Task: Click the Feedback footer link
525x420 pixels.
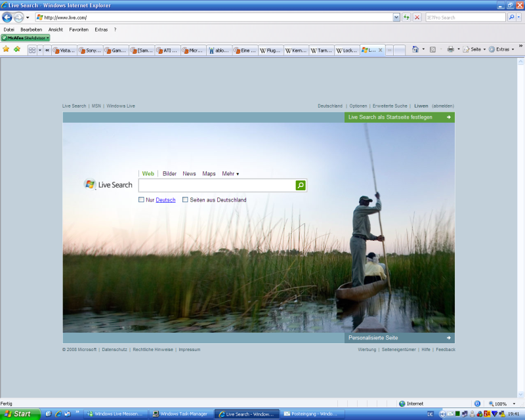Action: [x=446, y=349]
